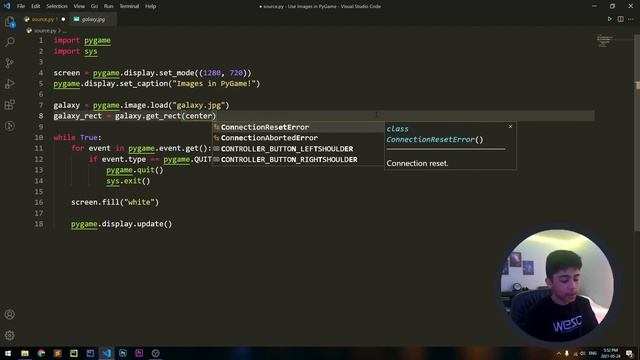Click the "while True:" line
This screenshot has width=640, height=360.
click(x=78, y=138)
